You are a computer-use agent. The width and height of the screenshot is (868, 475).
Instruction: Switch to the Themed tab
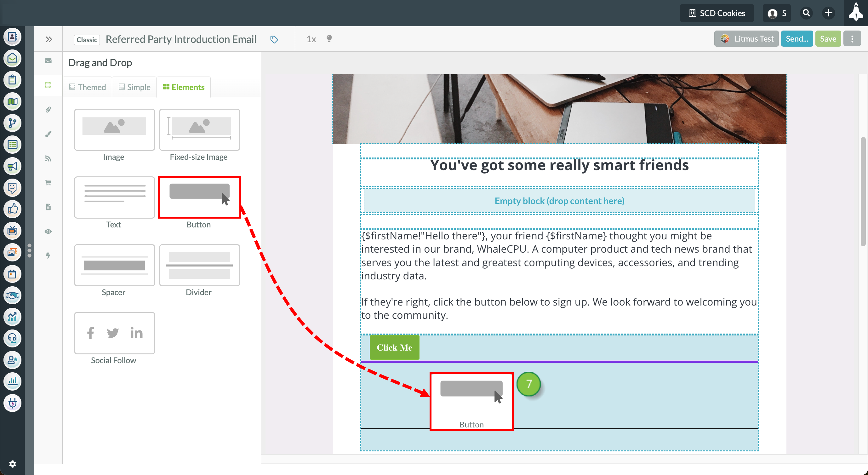(88, 87)
